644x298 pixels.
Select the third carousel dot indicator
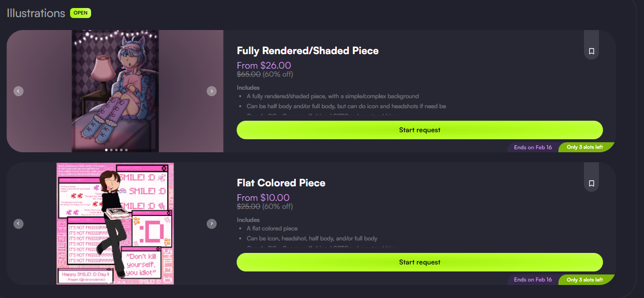pyautogui.click(x=116, y=150)
